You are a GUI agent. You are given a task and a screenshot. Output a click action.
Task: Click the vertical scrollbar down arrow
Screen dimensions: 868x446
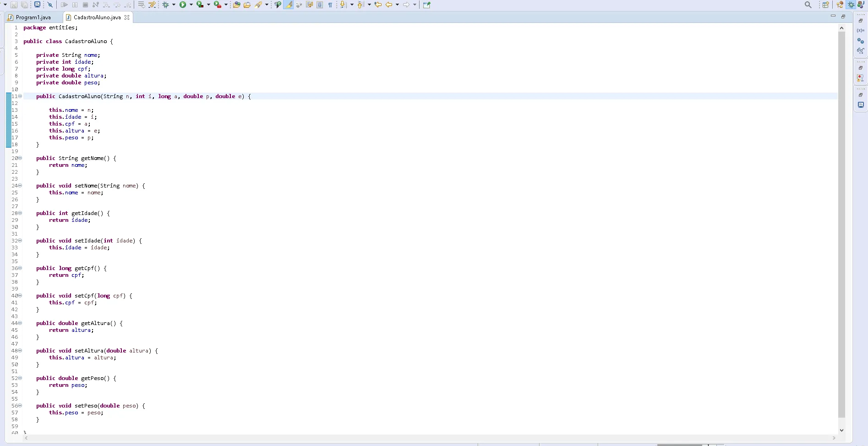(841, 430)
